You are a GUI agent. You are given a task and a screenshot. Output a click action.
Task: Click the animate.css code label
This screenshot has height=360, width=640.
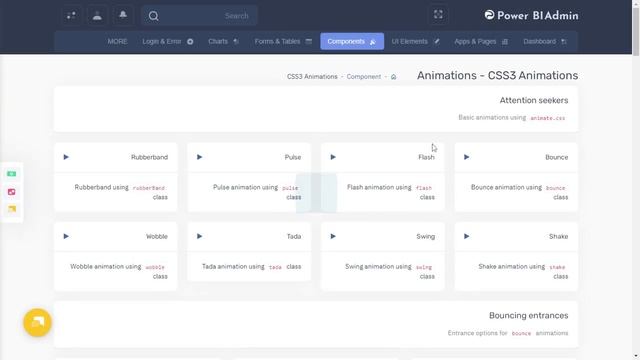[547, 118]
